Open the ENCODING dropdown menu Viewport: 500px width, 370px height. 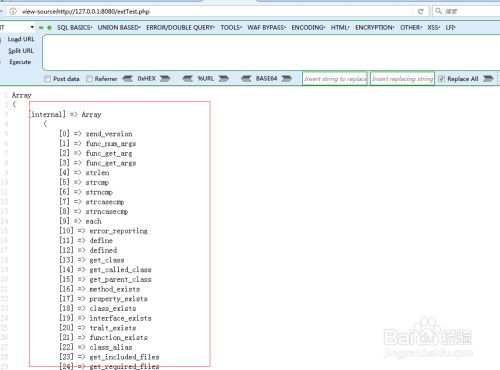(x=308, y=28)
